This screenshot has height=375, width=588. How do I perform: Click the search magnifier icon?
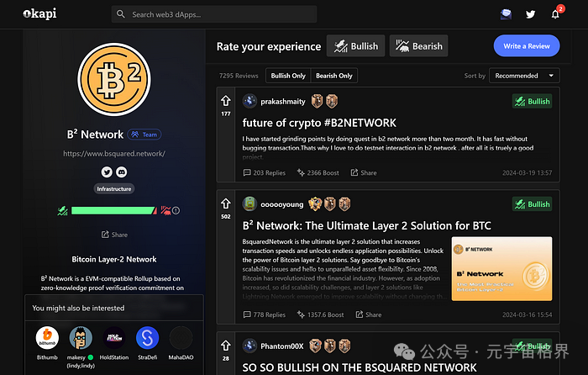click(120, 14)
